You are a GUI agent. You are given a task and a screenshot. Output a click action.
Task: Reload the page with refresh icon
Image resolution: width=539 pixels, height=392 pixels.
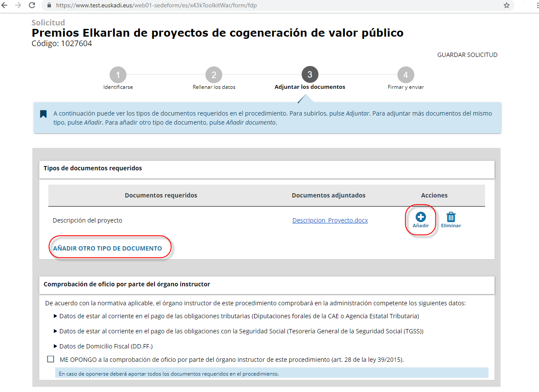32,5
